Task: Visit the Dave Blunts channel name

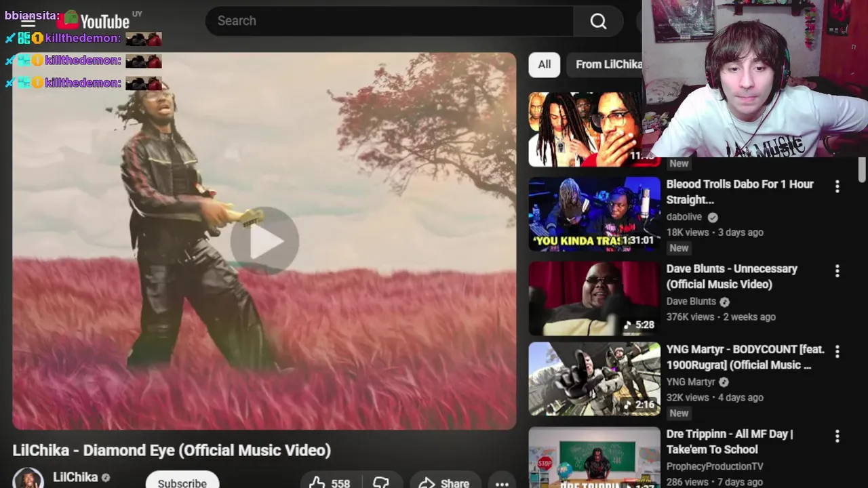Action: pos(691,302)
